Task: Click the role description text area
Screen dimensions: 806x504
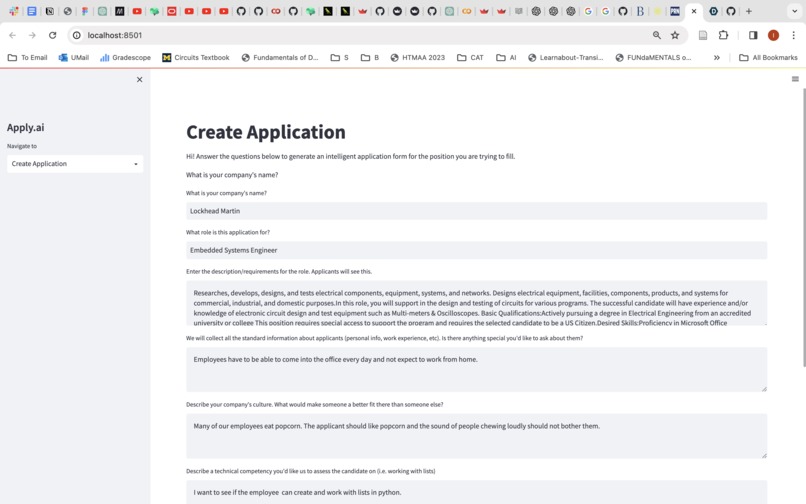Action: [477, 303]
